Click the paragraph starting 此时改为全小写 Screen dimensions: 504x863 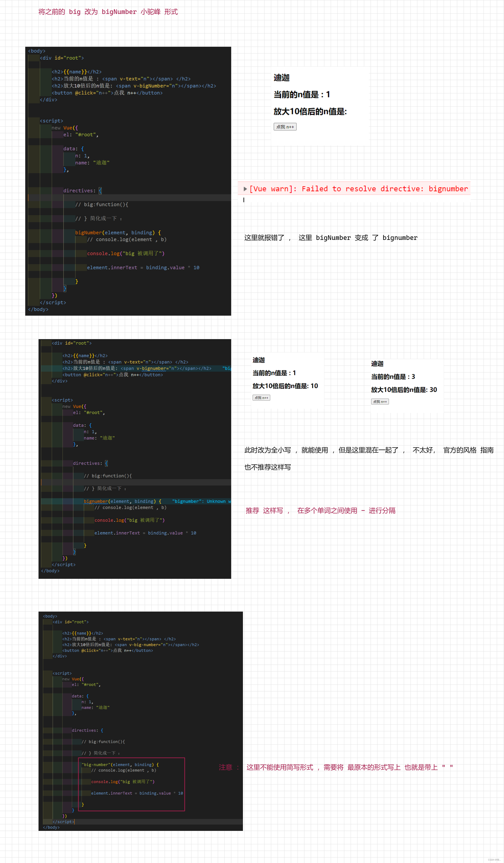369,450
